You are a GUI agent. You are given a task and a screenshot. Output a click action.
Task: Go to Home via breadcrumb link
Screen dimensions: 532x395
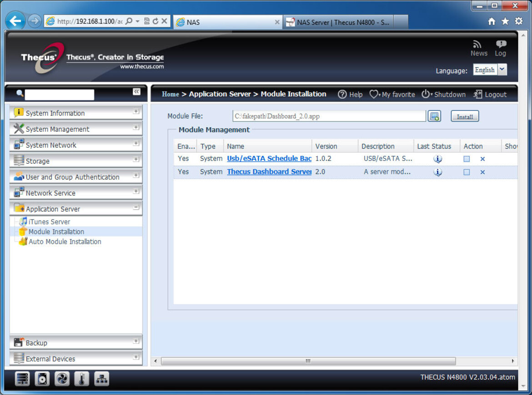tap(171, 94)
